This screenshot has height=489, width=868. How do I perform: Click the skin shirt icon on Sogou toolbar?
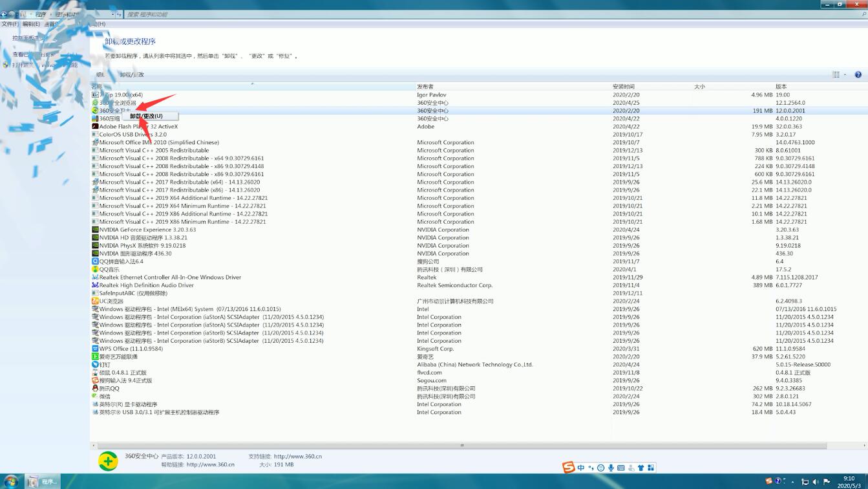pyautogui.click(x=641, y=468)
